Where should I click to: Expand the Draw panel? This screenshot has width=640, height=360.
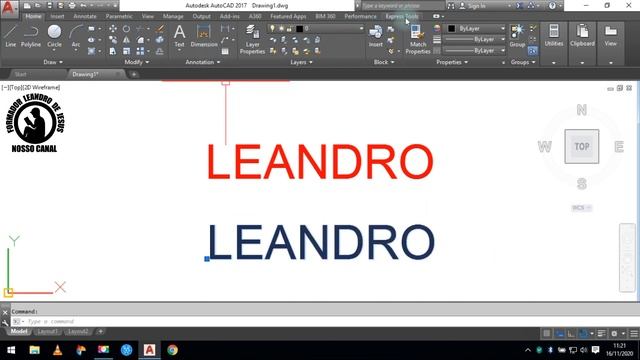click(53, 62)
